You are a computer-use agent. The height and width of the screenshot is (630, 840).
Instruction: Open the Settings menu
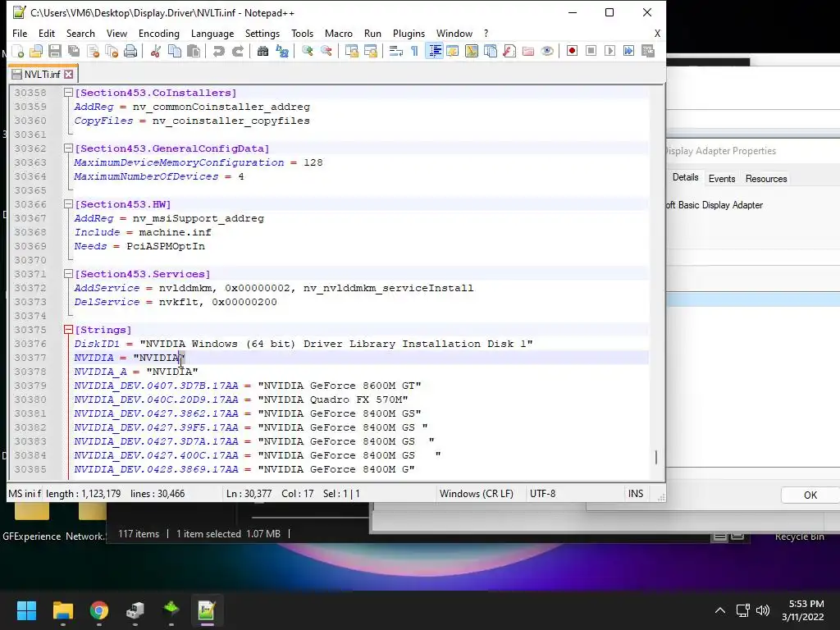pyautogui.click(x=262, y=33)
